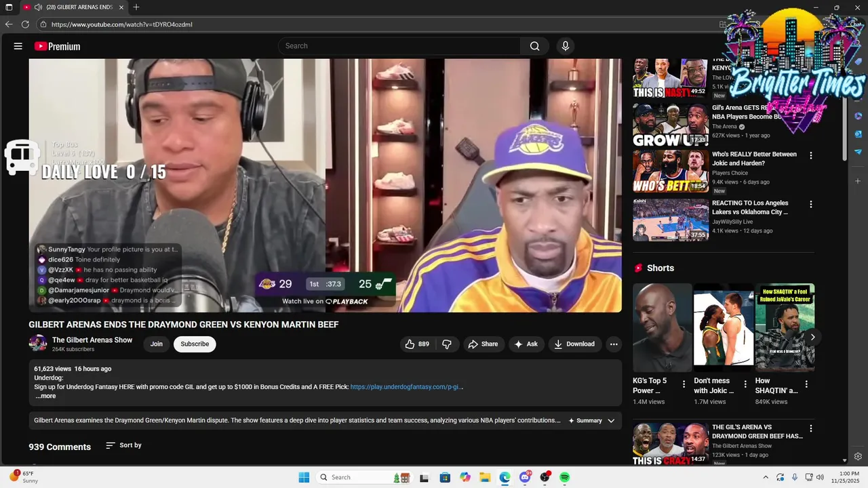Open Sort by comments dropdown
Screen dimensions: 868x488
[123, 445]
